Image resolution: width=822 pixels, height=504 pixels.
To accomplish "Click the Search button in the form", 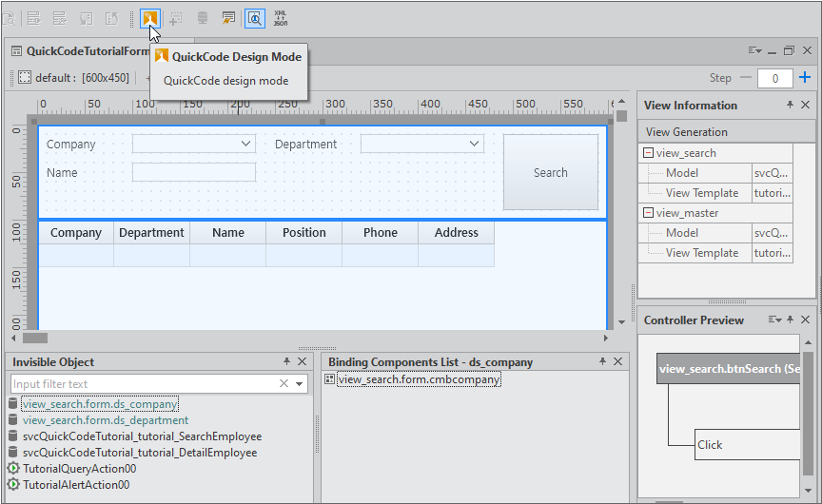I will point(550,172).
